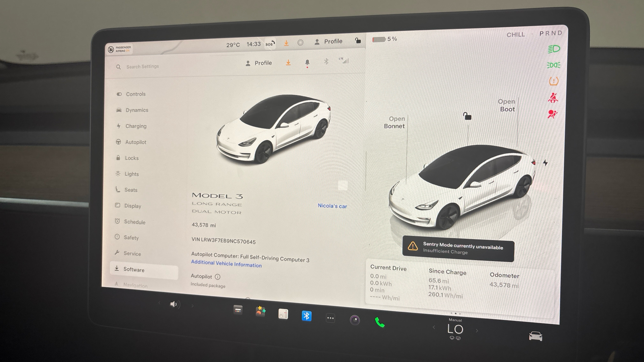Open the Controls settings menu
This screenshot has width=644, height=362.
[131, 94]
